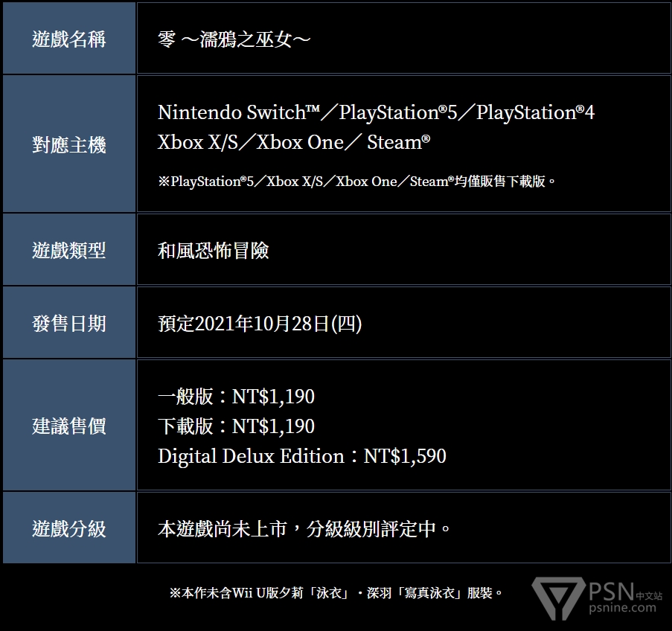672x631 pixels.
Task: Click the Wii U costume footnote text
Action: (x=336, y=593)
